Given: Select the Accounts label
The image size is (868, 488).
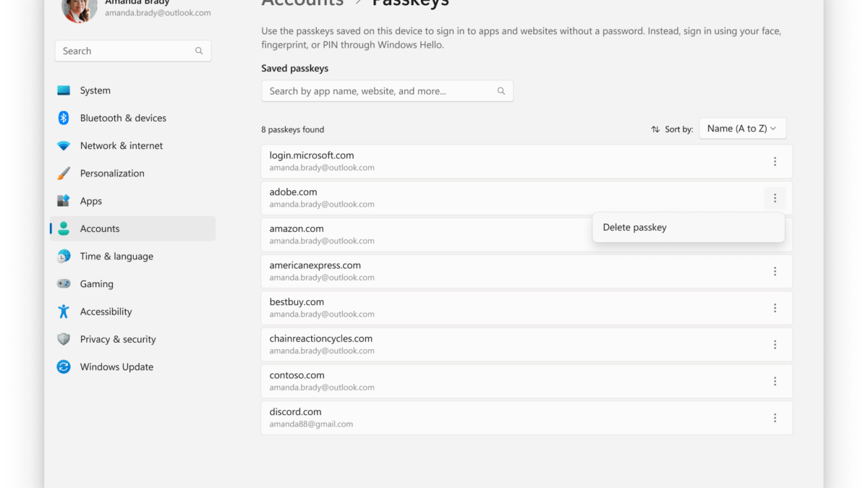Looking at the screenshot, I should click(100, 228).
